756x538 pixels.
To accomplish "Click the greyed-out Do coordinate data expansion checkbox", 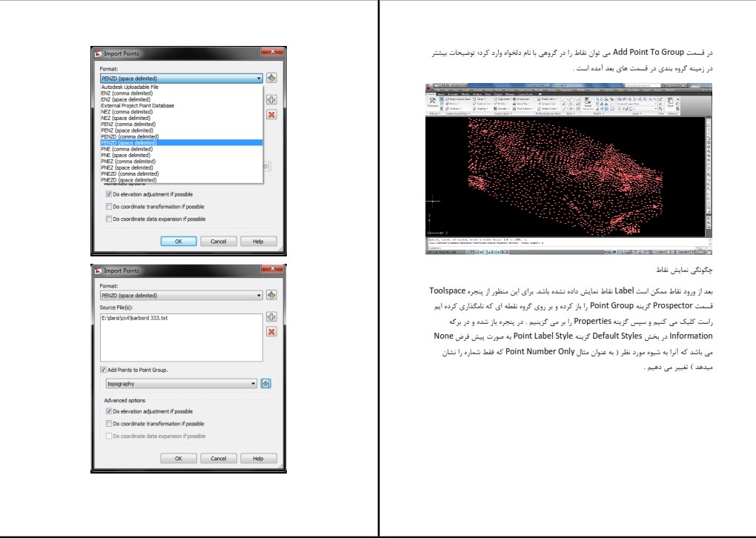I will tap(109, 436).
